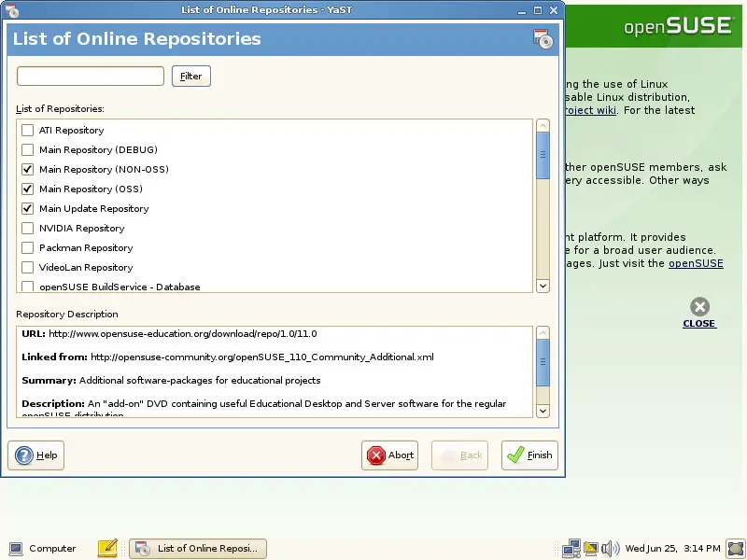The width and height of the screenshot is (747, 560).
Task: Open network connection tray icon
Action: point(571,549)
